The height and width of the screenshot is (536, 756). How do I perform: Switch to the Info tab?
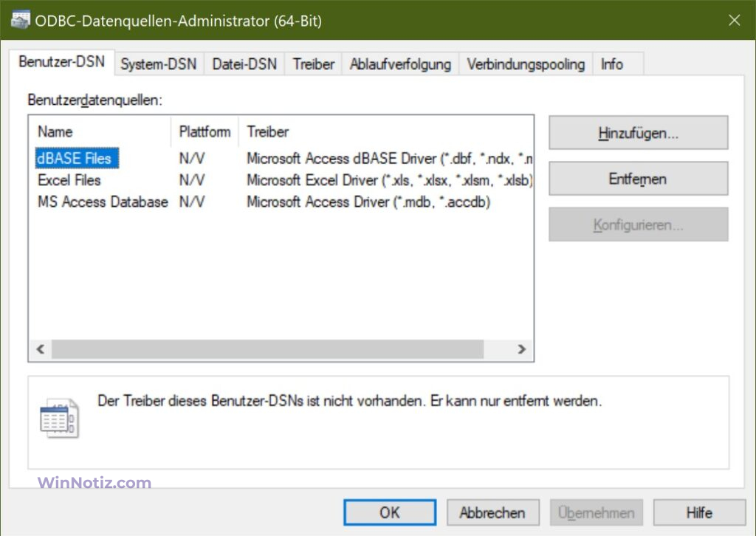pyautogui.click(x=613, y=64)
